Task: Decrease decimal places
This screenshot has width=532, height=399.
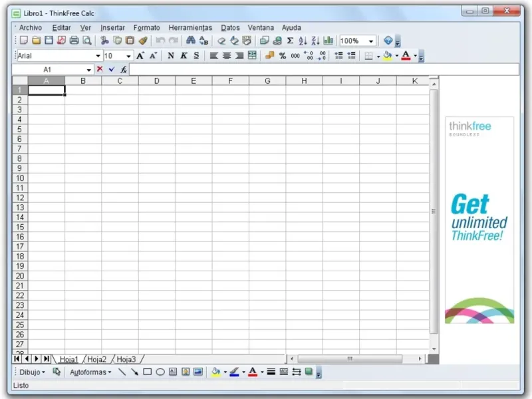Action: coord(321,56)
